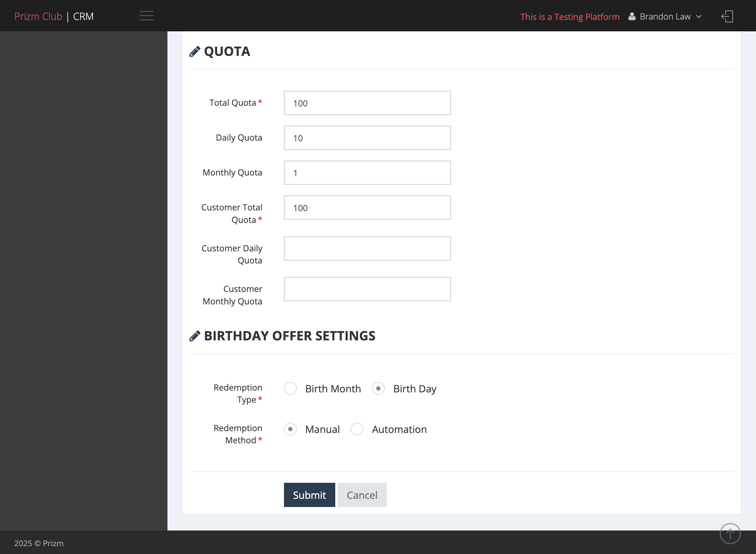756x554 pixels.
Task: Click into the Daily Quota field
Action: click(x=367, y=138)
